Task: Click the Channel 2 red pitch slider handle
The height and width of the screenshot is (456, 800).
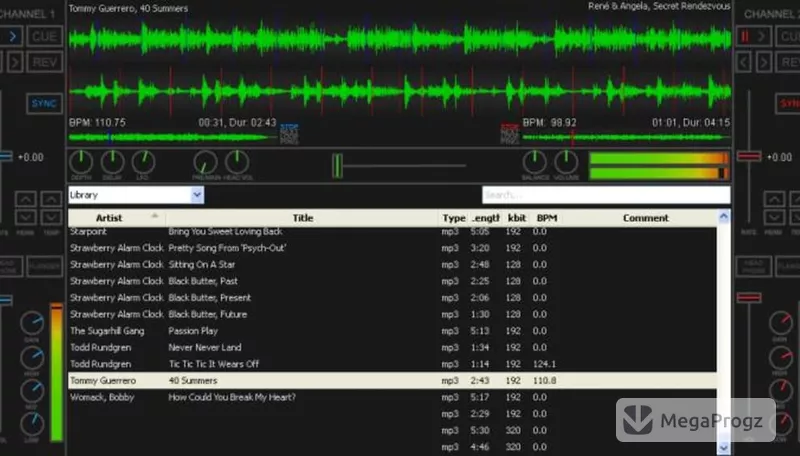Action: coord(749,157)
